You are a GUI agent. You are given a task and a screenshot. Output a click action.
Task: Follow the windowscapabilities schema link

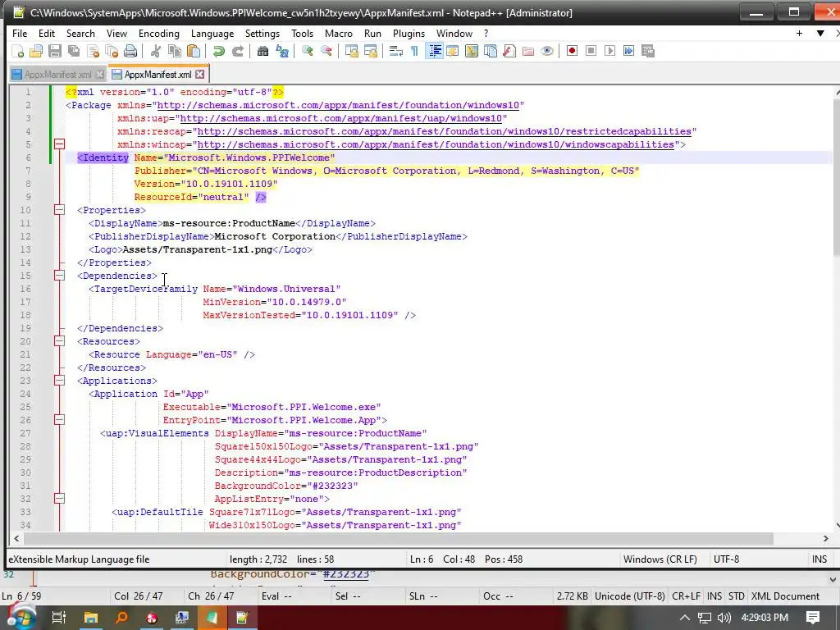tap(436, 144)
